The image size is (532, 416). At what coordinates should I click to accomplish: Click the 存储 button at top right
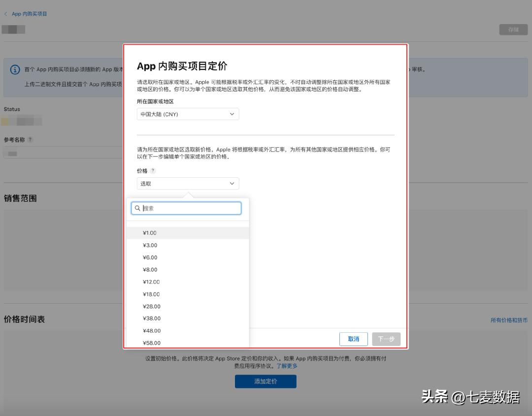pyautogui.click(x=513, y=29)
